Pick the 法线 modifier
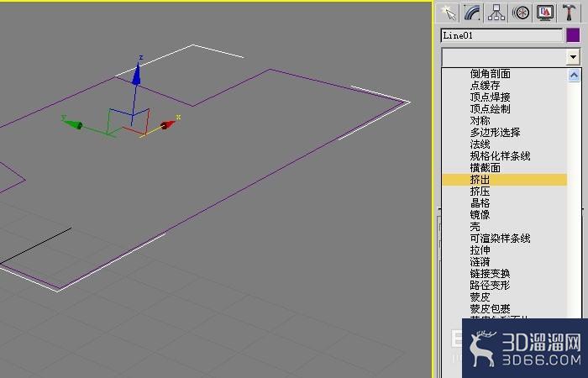Image resolution: width=588 pixels, height=378 pixels. [x=480, y=144]
